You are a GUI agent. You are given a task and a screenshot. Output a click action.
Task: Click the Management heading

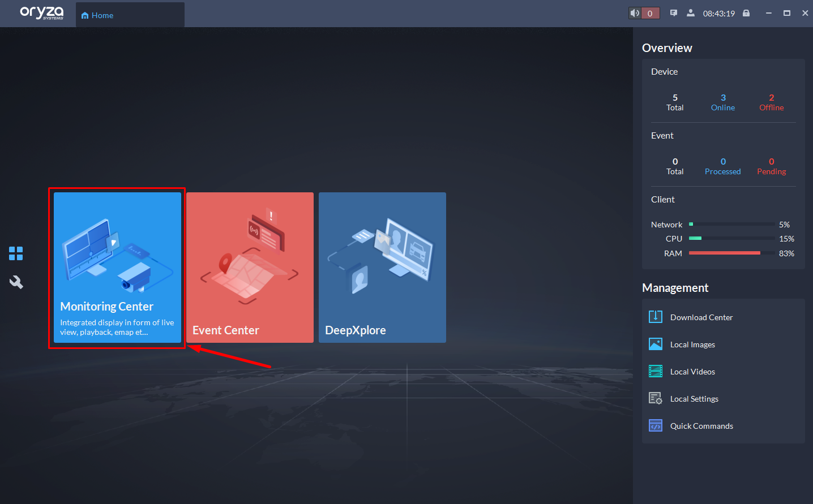[x=675, y=288]
